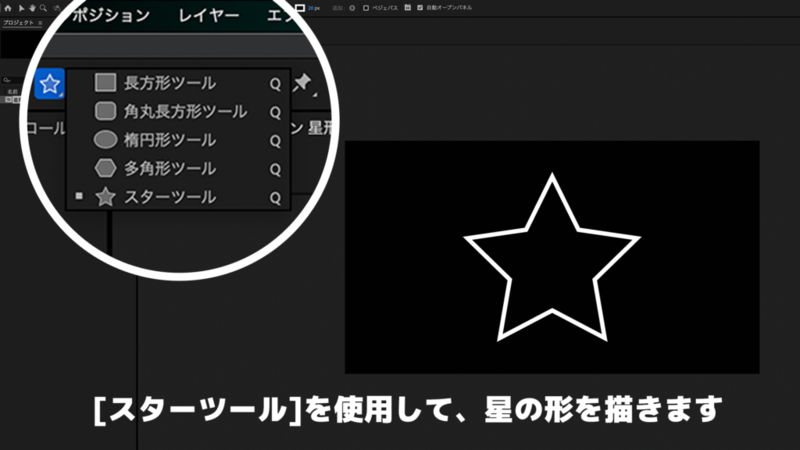Viewport: 800px width, 450px height.
Task: Choose 楕円形ツール from the shape menu
Action: (179, 140)
